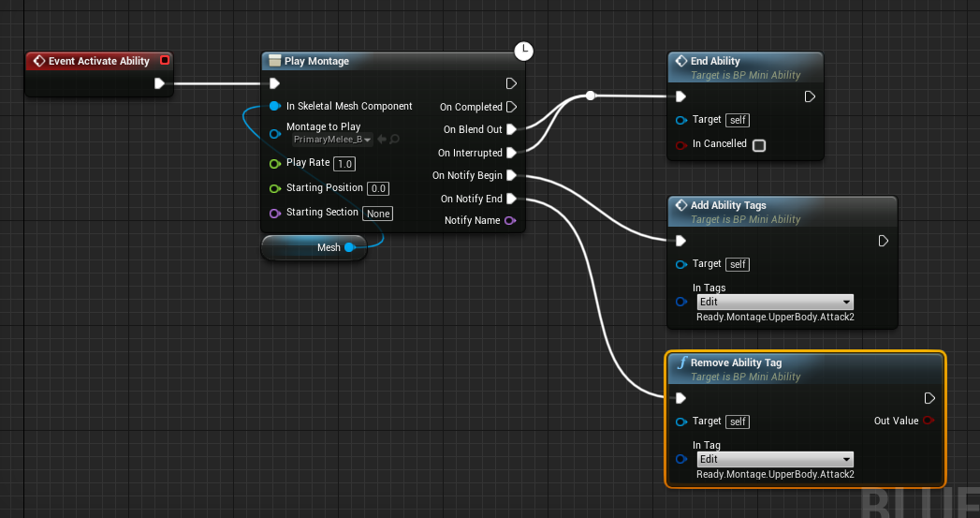The image size is (980, 518).
Task: Click the In Tags struct input pin
Action: click(x=681, y=302)
